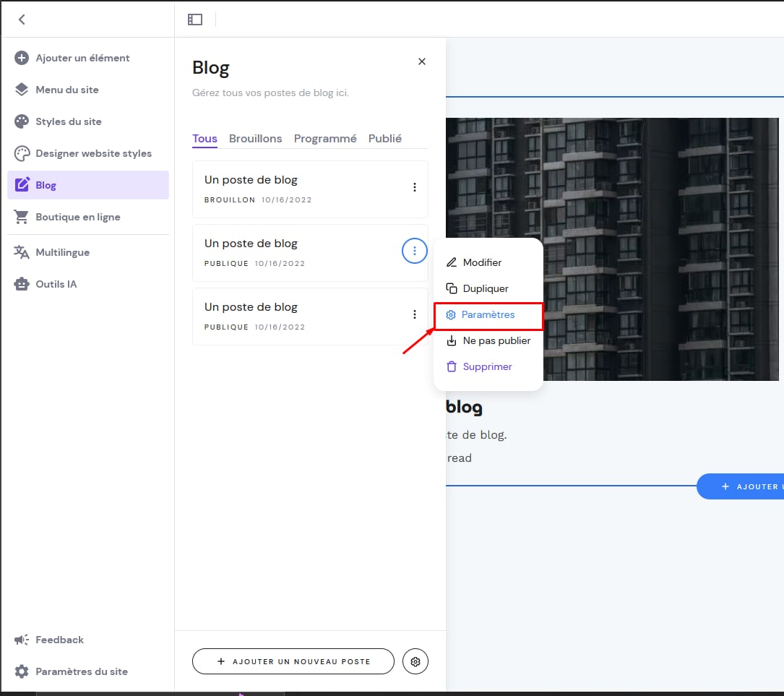The width and height of the screenshot is (784, 696).
Task: Select Paramètres in the context menu
Action: click(x=488, y=315)
